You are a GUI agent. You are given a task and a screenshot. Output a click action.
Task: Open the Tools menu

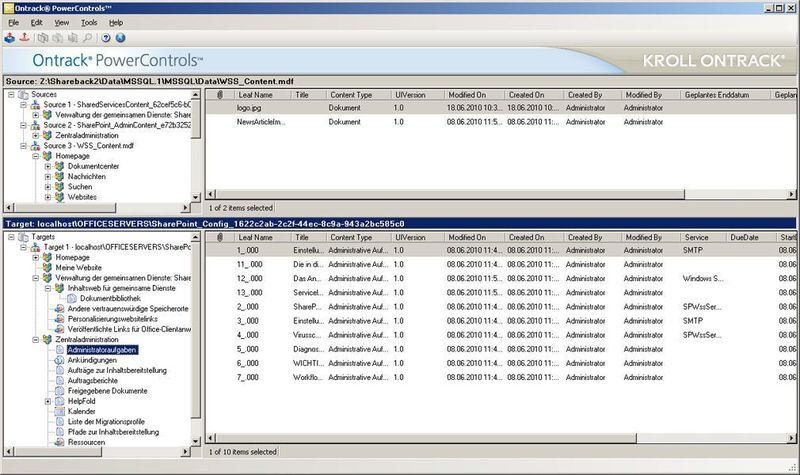(89, 22)
